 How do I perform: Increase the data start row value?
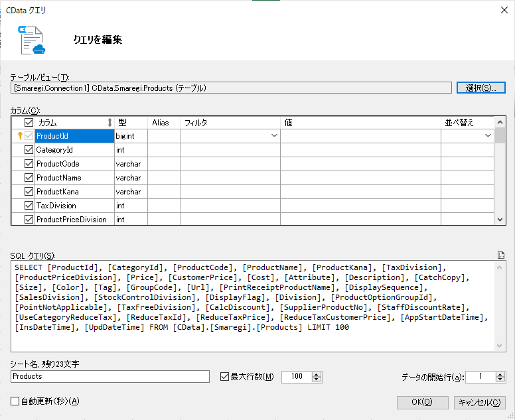[500, 374]
